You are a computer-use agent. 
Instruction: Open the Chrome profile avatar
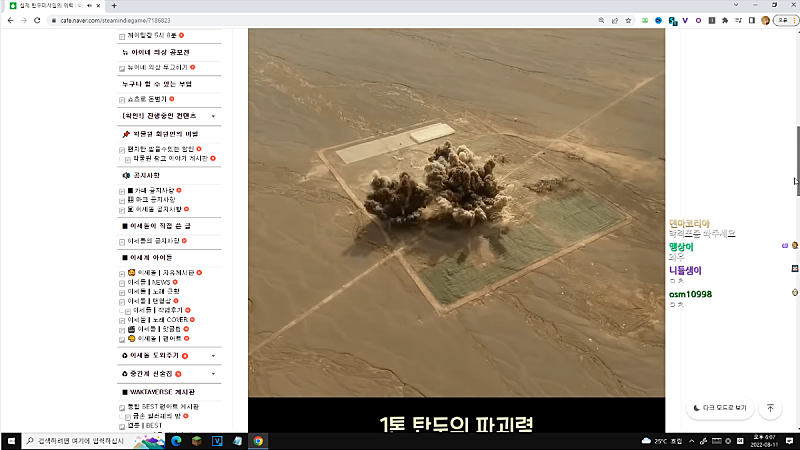pyautogui.click(x=765, y=20)
